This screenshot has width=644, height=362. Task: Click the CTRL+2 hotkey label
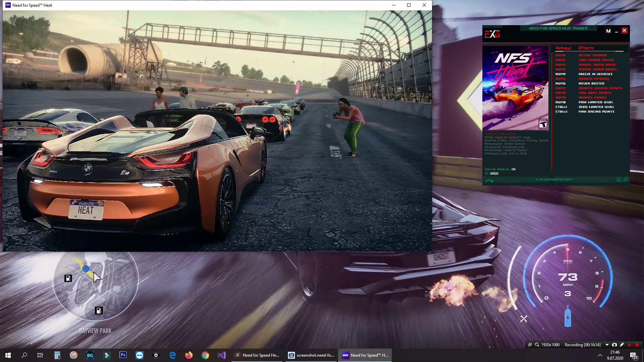pos(561,112)
